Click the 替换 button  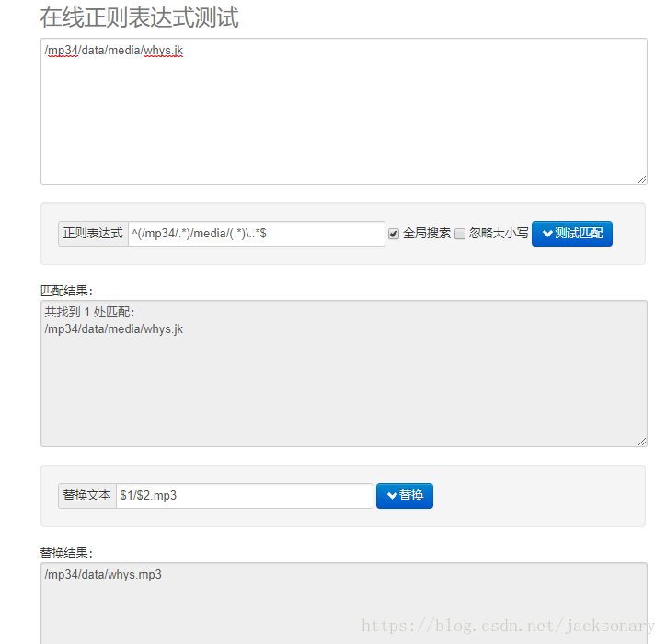(x=405, y=495)
